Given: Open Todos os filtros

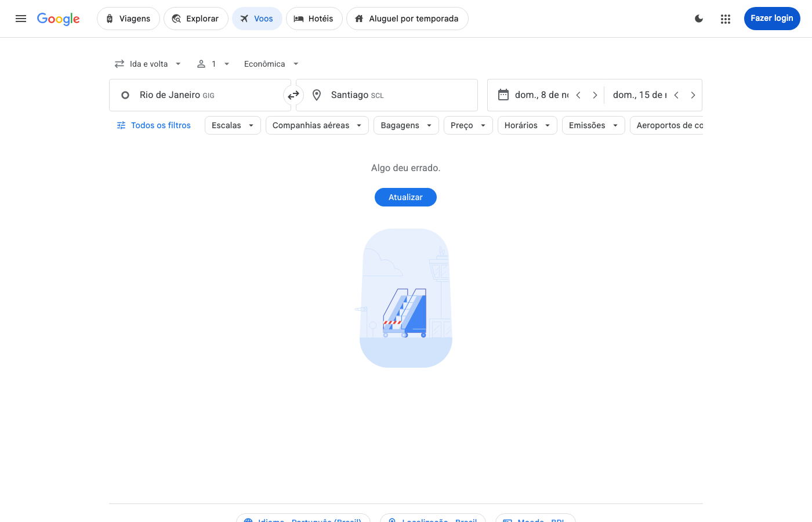Looking at the screenshot, I should (154, 125).
